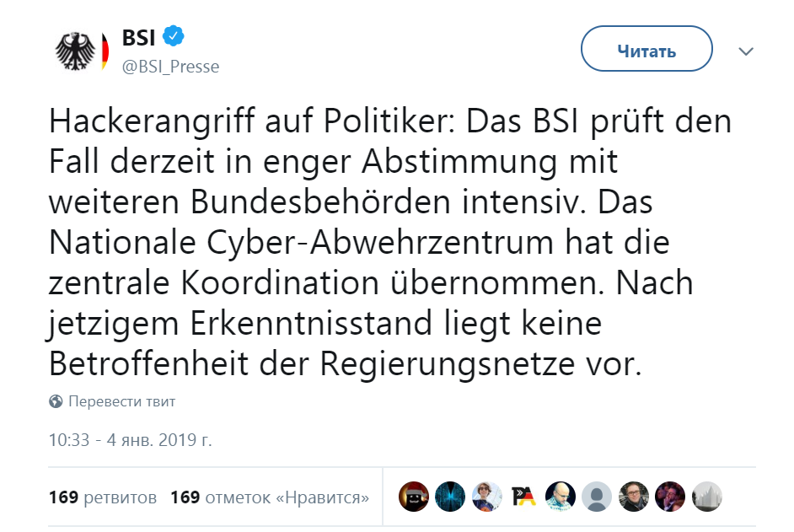Image resolution: width=794 pixels, height=532 pixels.
Task: Click the 10:33 – 4 янв. 2019 timestamp
Action: pos(129,439)
